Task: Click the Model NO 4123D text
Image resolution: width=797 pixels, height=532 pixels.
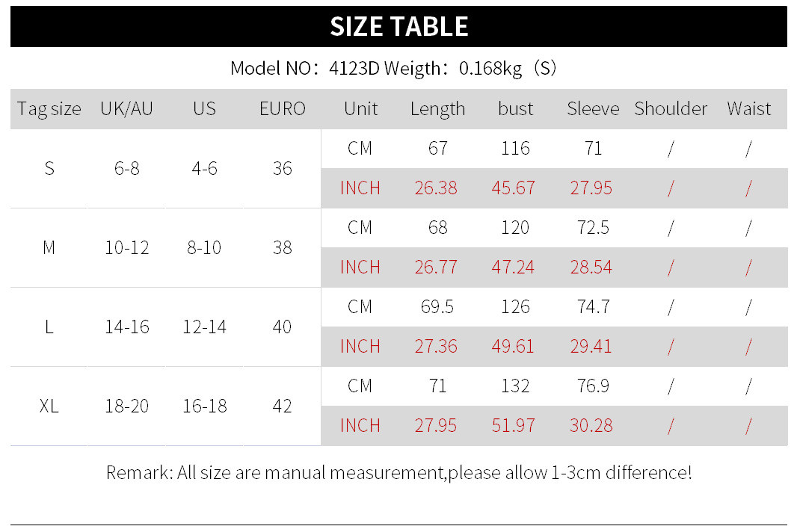Action: [305, 69]
